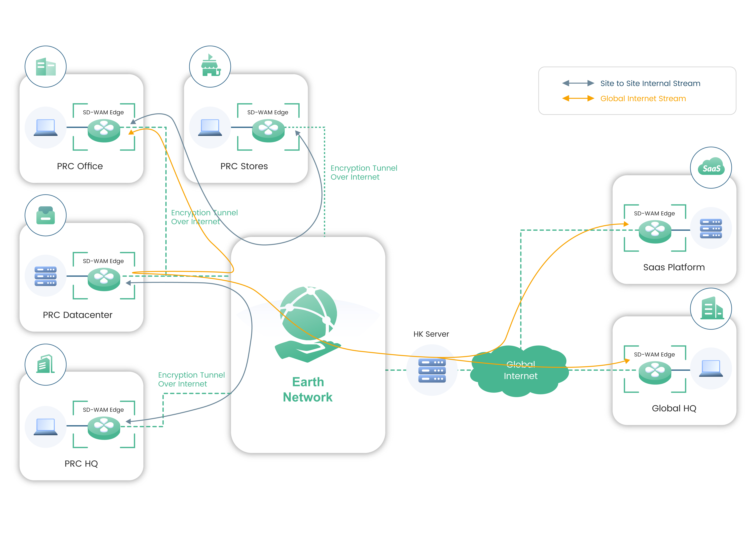This screenshot has width=756, height=535.
Task: Click the PRC Stores shop icon
Action: [210, 67]
